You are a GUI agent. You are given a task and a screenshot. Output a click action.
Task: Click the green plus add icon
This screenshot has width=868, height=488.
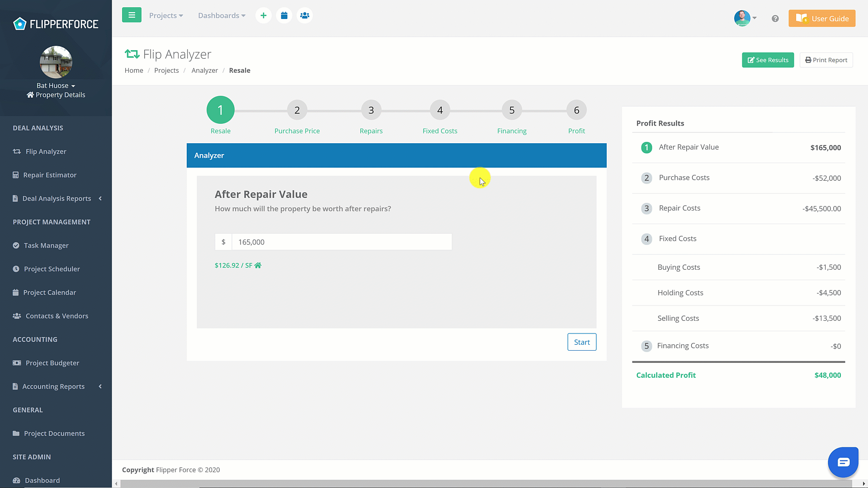click(263, 15)
